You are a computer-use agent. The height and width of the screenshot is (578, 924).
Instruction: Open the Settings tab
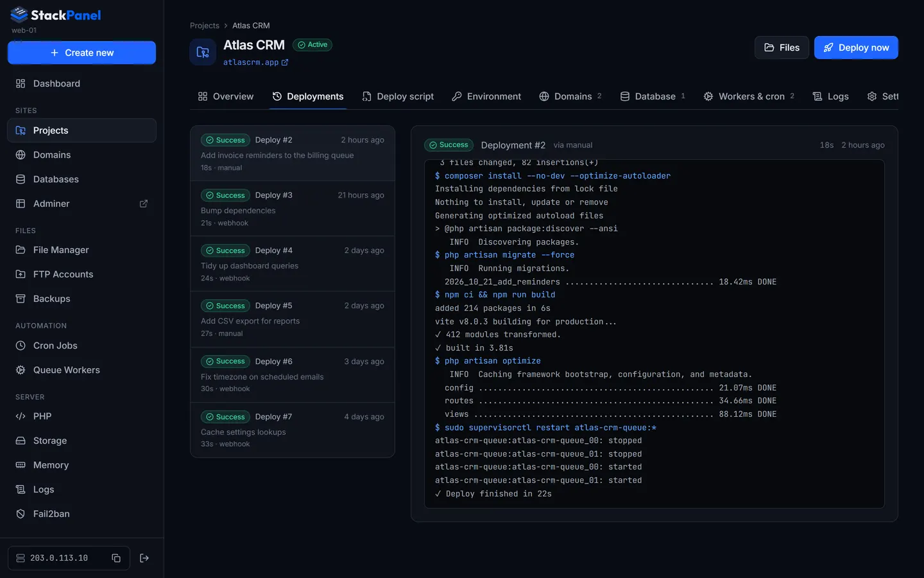[x=883, y=96]
